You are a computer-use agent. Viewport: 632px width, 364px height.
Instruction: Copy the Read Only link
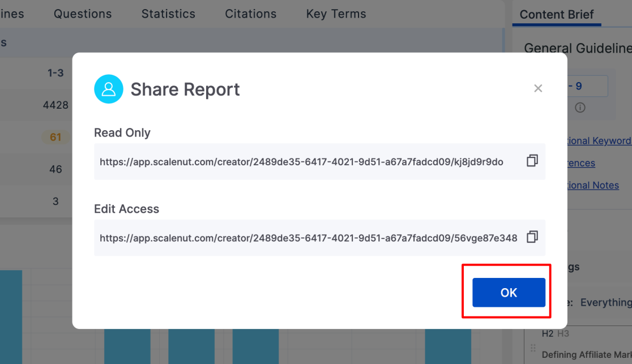[x=532, y=161]
